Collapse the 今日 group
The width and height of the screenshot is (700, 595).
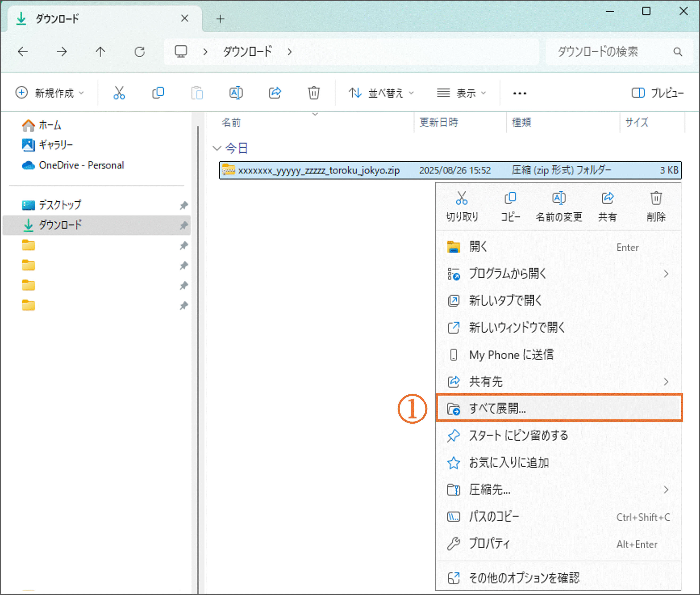217,148
